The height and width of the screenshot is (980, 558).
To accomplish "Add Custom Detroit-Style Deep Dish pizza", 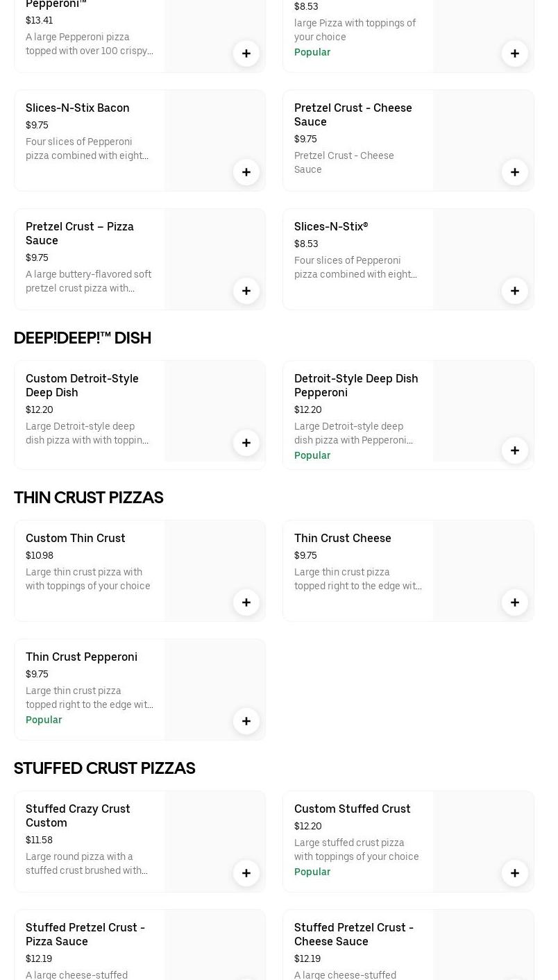I will [x=246, y=443].
